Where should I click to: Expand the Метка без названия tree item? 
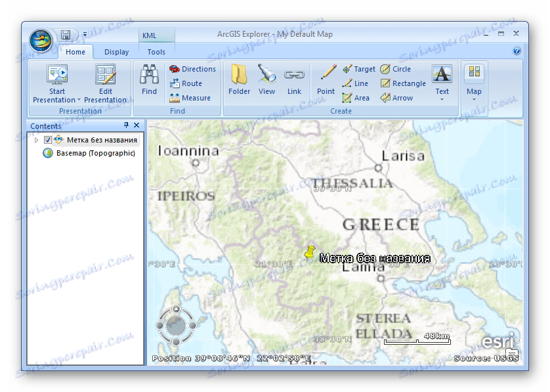point(37,139)
